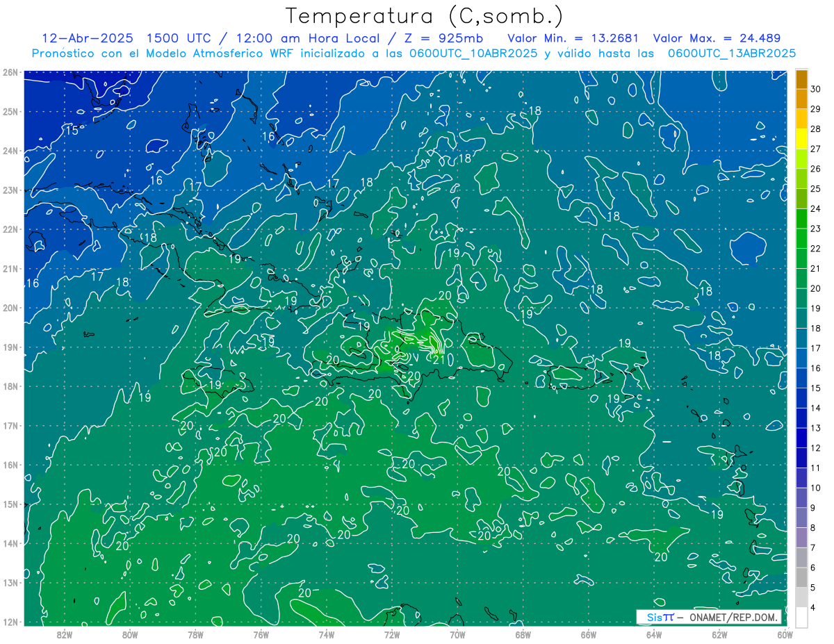Click the color bar label "4"
This screenshot has width=834, height=644.
point(812,608)
